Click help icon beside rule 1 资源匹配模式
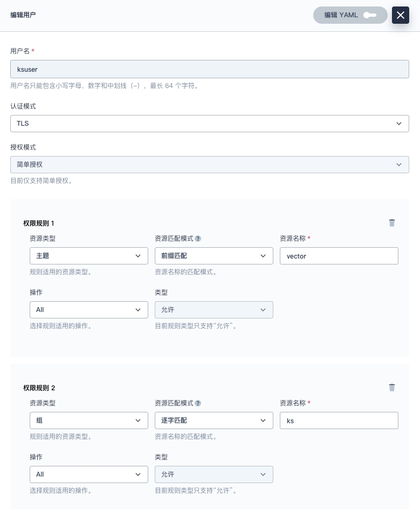 198,239
